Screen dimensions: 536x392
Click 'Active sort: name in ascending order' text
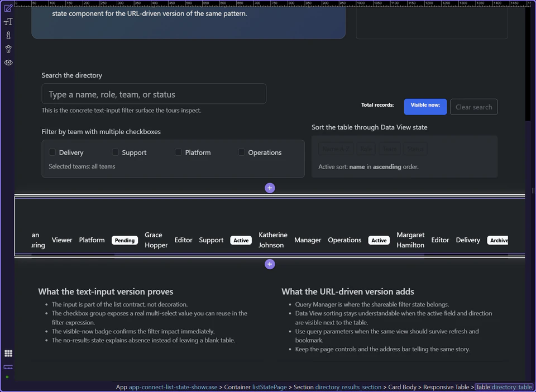pyautogui.click(x=368, y=167)
